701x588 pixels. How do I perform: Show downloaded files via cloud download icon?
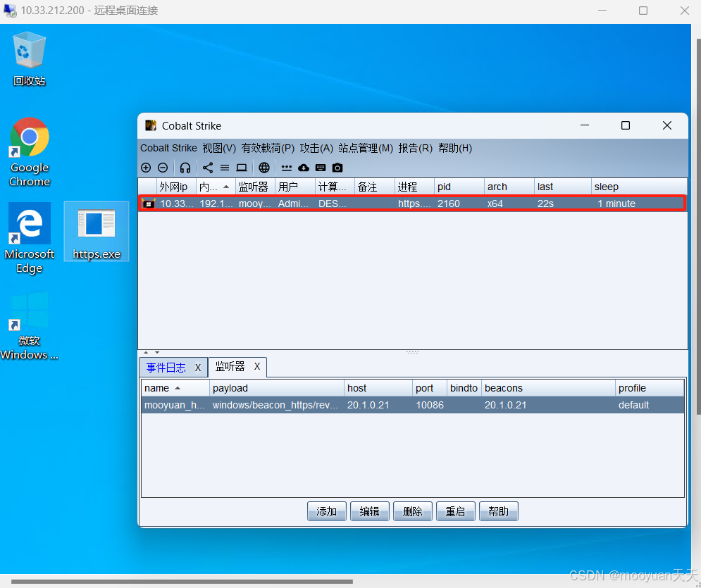tap(304, 168)
